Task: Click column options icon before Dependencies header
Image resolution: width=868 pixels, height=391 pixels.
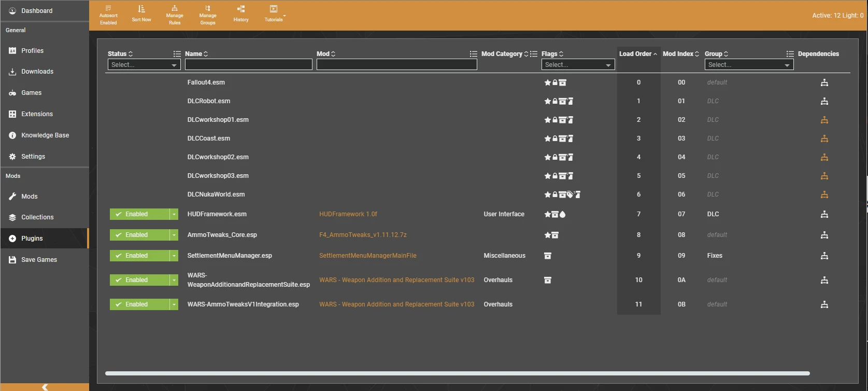Action: pos(790,54)
